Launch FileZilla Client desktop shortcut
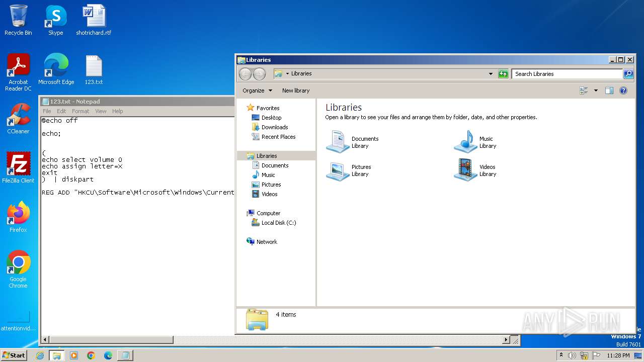 click(18, 168)
